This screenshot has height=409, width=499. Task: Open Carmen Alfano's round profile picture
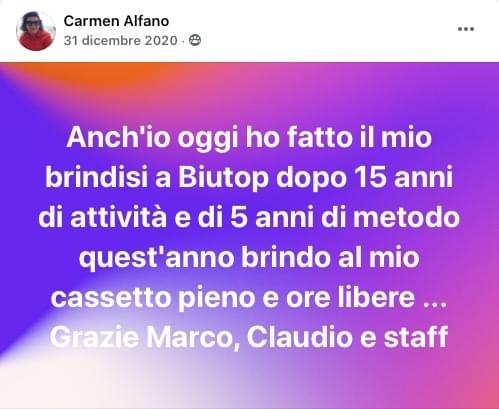click(36, 31)
